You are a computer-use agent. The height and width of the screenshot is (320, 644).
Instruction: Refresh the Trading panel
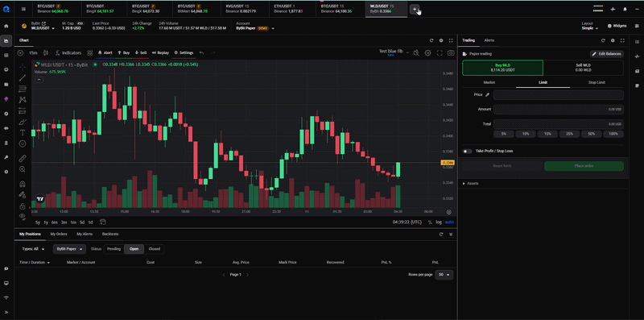point(603,41)
